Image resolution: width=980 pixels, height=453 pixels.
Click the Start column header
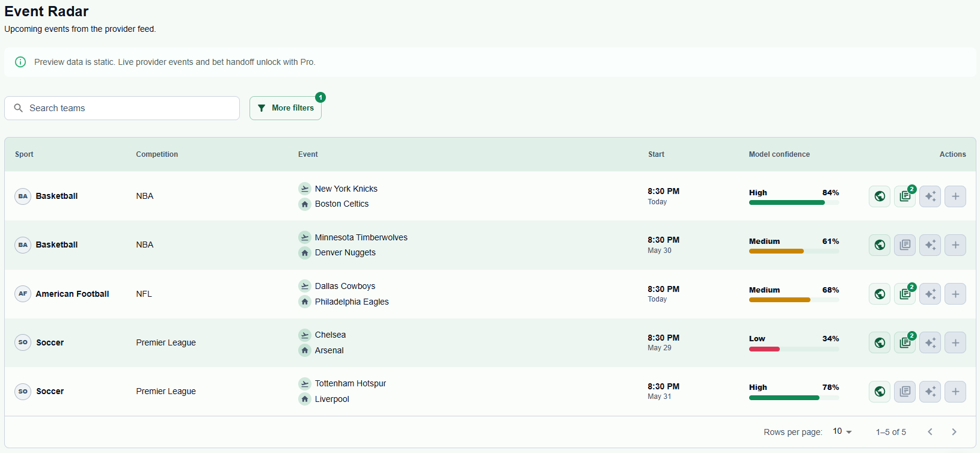[x=656, y=154]
